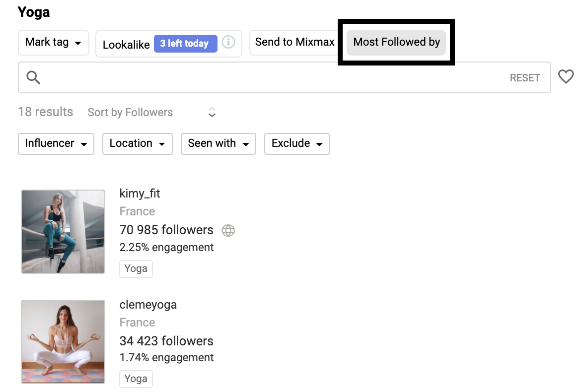Click the magnifying glass search icon
586x392 pixels.
[x=33, y=77]
